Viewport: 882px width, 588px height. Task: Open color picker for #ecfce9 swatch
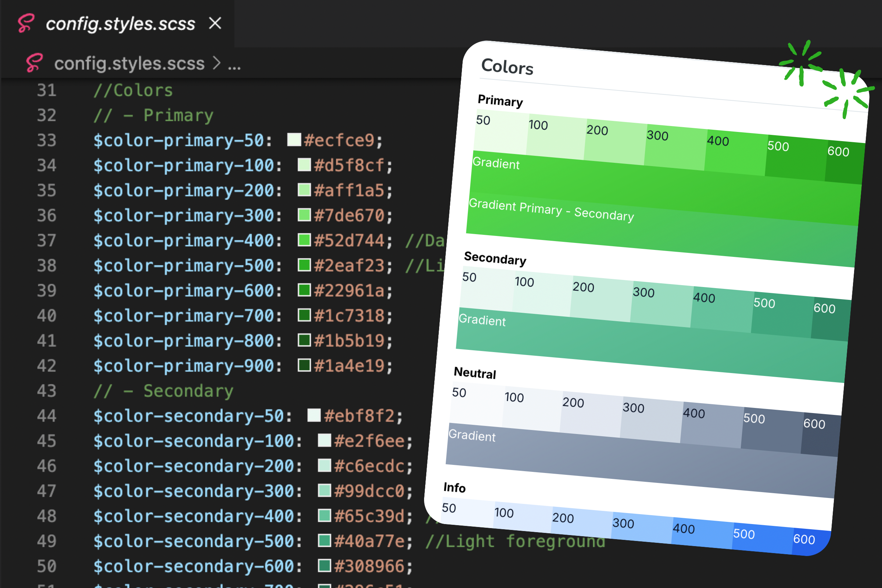[294, 140]
